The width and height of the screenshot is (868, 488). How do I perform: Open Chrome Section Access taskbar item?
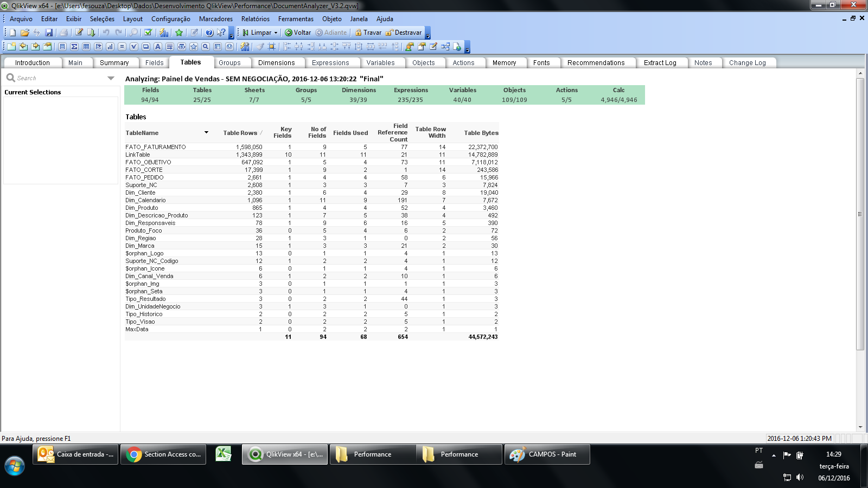(163, 454)
